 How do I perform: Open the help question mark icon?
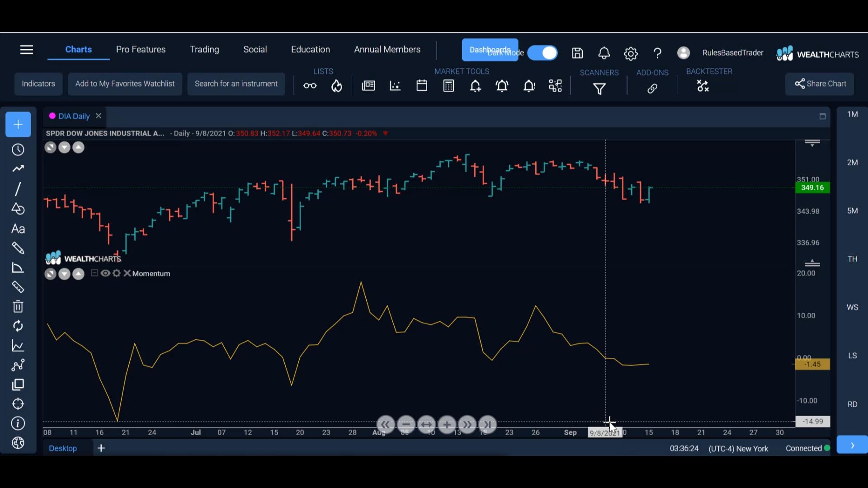pyautogui.click(x=657, y=53)
